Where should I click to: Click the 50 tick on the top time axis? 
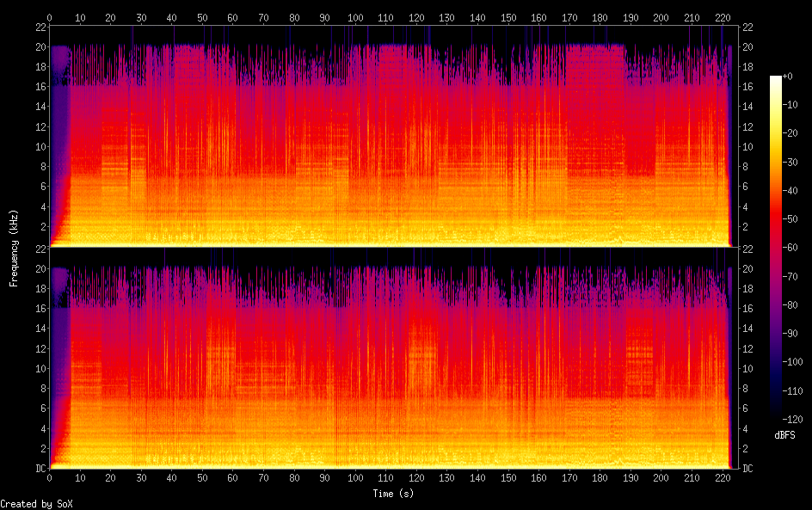pos(202,16)
